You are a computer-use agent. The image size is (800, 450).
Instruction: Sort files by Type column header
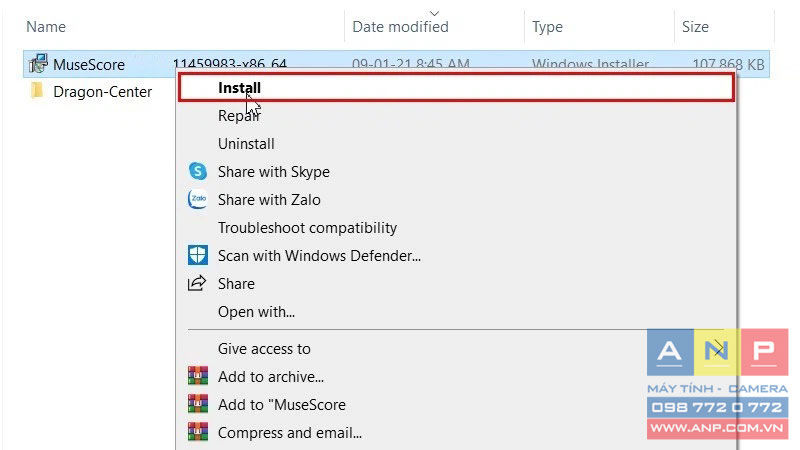[547, 27]
